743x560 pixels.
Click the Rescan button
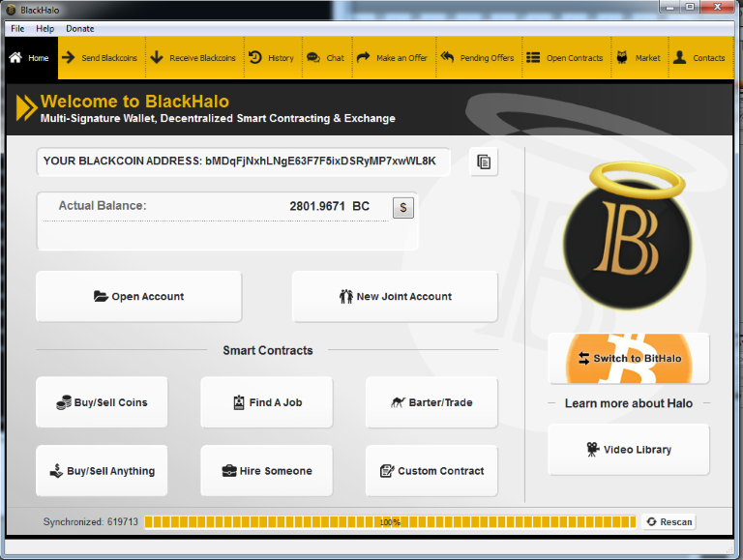pos(669,521)
